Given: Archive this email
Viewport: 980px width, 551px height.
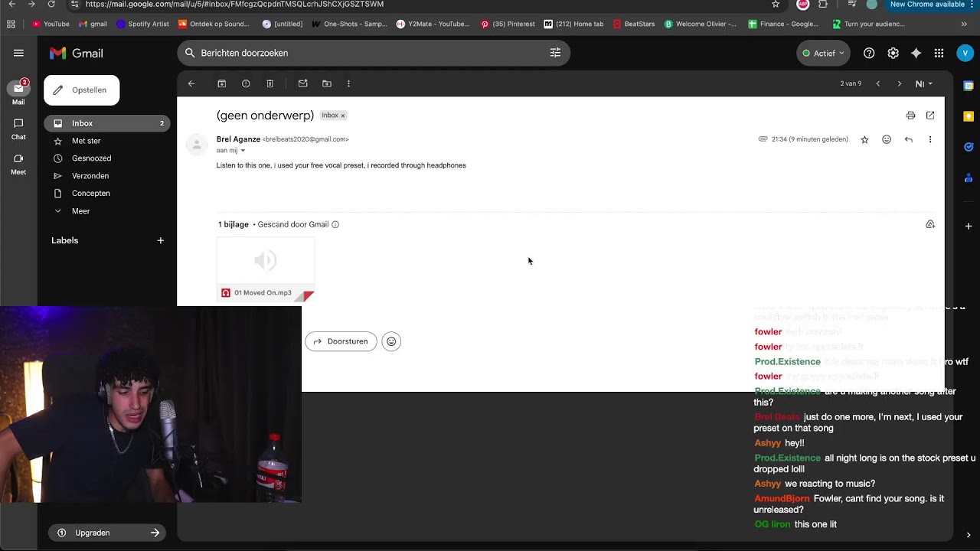Looking at the screenshot, I should coord(221,83).
